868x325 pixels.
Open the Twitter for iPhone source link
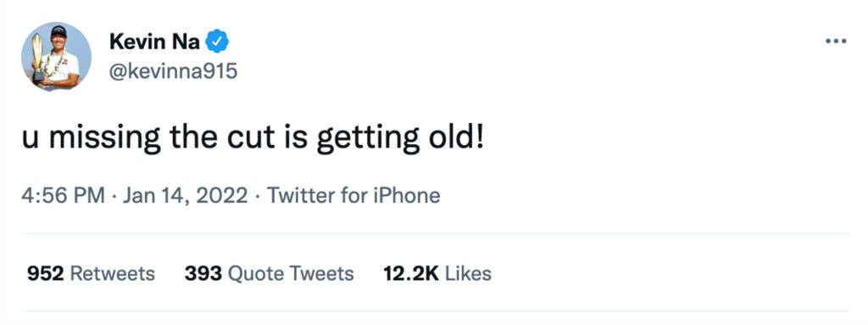coord(353,195)
